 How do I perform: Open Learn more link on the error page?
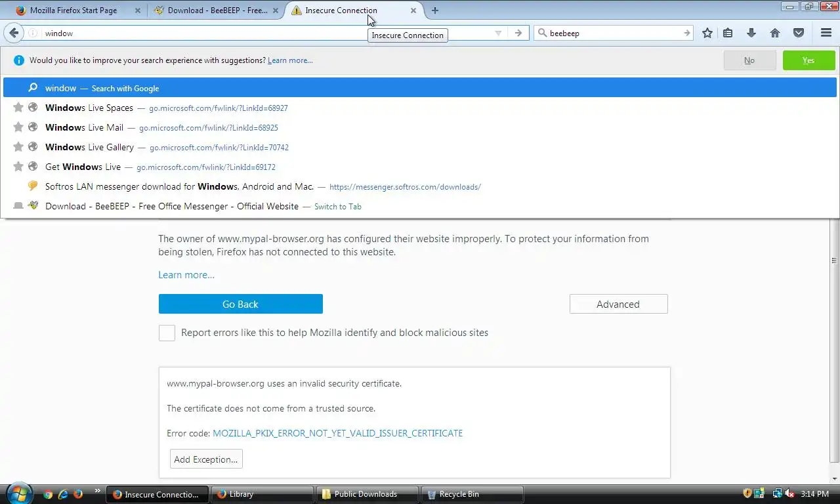(x=186, y=275)
